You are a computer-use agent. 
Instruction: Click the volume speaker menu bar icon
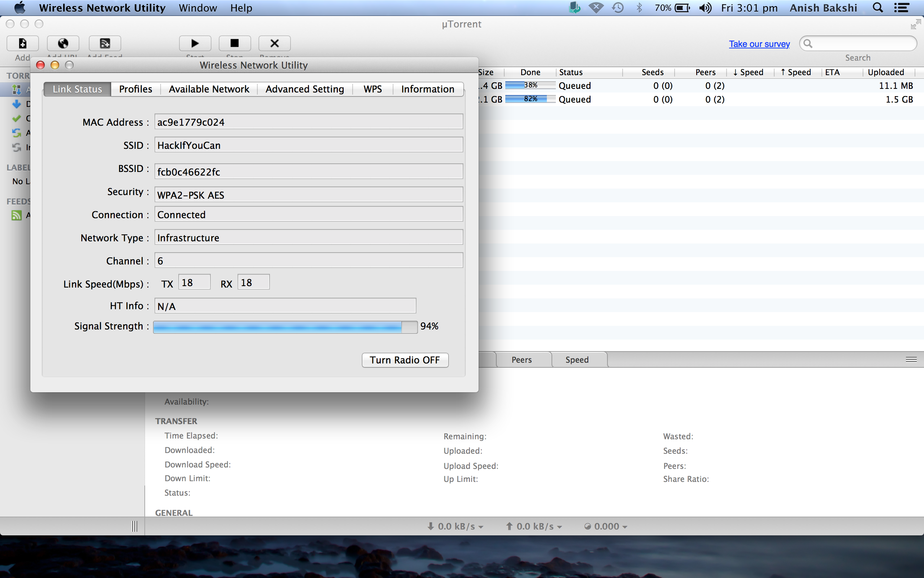pos(705,8)
